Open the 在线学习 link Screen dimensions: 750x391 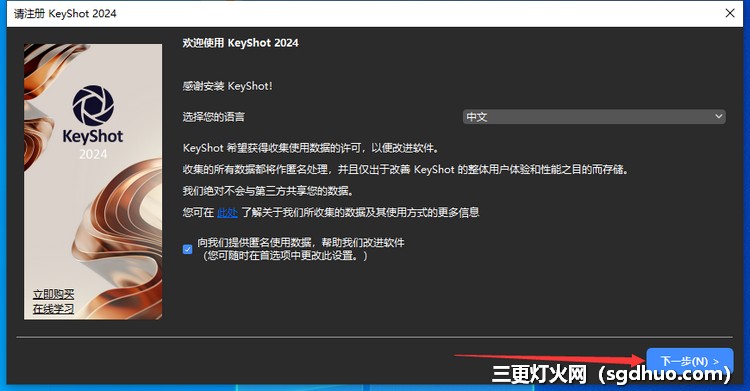click(x=53, y=309)
